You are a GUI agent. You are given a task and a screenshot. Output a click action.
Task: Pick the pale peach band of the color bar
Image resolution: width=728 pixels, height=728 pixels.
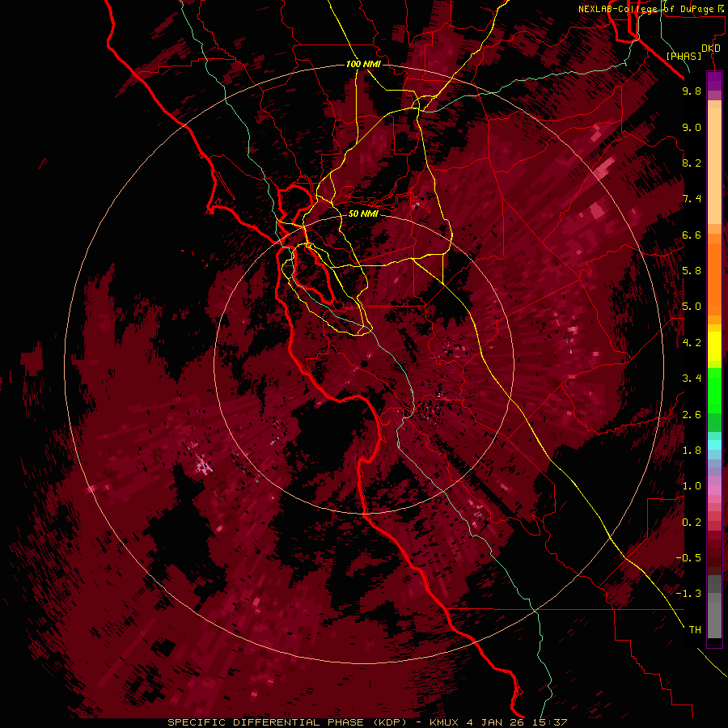point(714,166)
